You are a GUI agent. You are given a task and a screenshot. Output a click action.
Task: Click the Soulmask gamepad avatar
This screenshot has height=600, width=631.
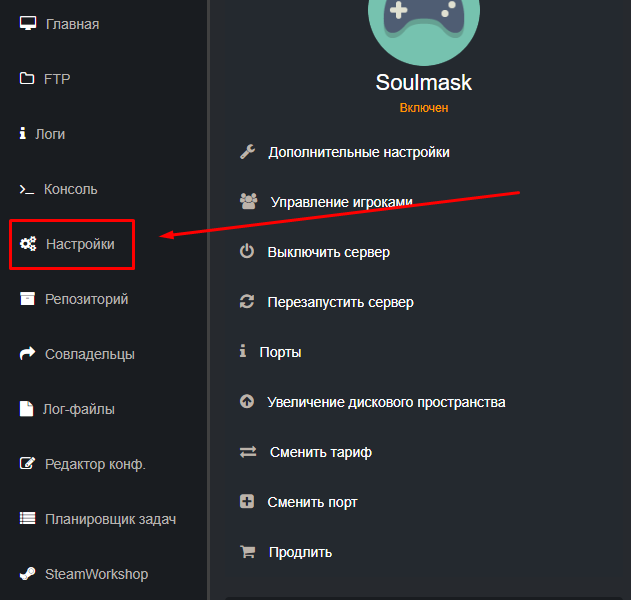click(x=423, y=25)
